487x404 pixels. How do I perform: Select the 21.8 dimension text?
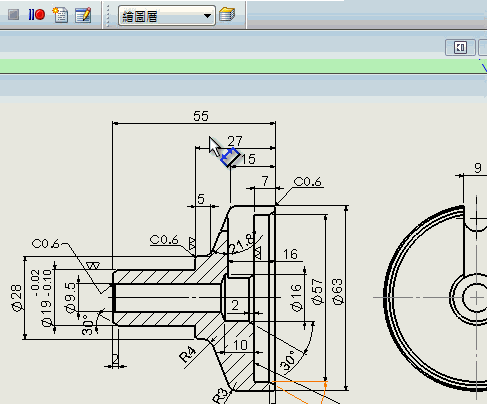tap(242, 244)
